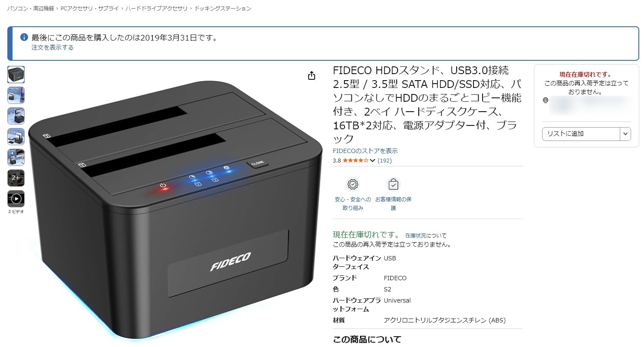Go to ドッキングステーション breadcrumb
Image resolution: width=644 pixels, height=347 pixels.
(223, 9)
